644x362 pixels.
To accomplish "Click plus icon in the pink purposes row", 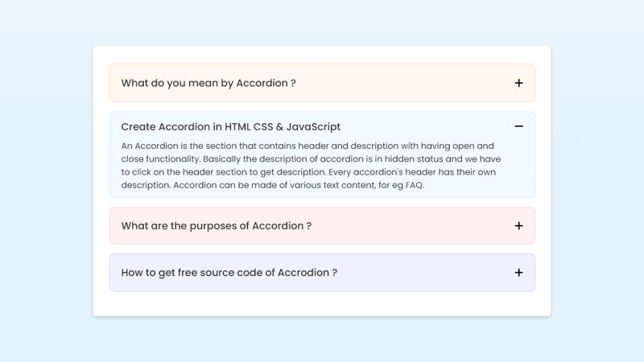I will pyautogui.click(x=518, y=226).
